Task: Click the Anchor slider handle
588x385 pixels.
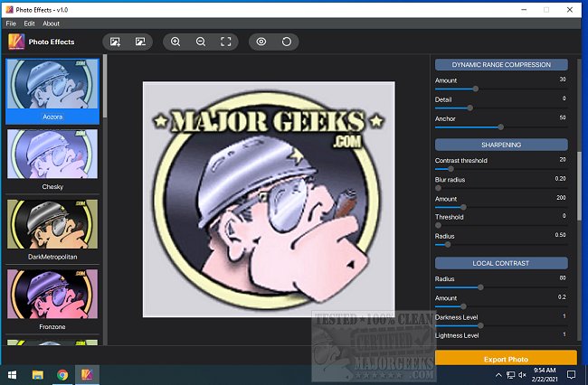Action: 500,127
